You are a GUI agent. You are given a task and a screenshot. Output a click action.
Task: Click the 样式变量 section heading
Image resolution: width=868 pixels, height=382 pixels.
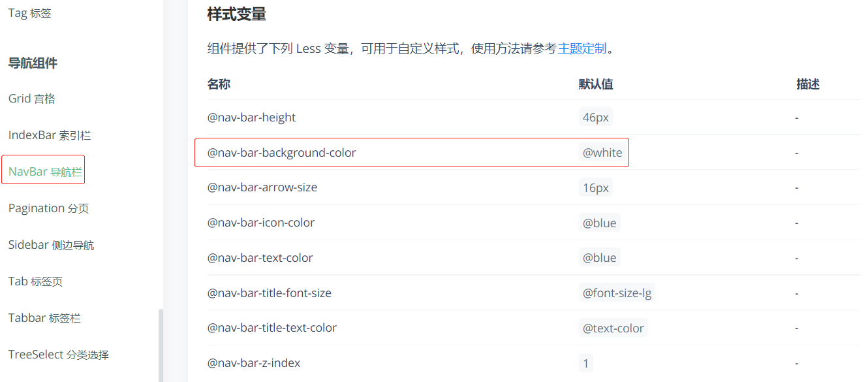236,14
